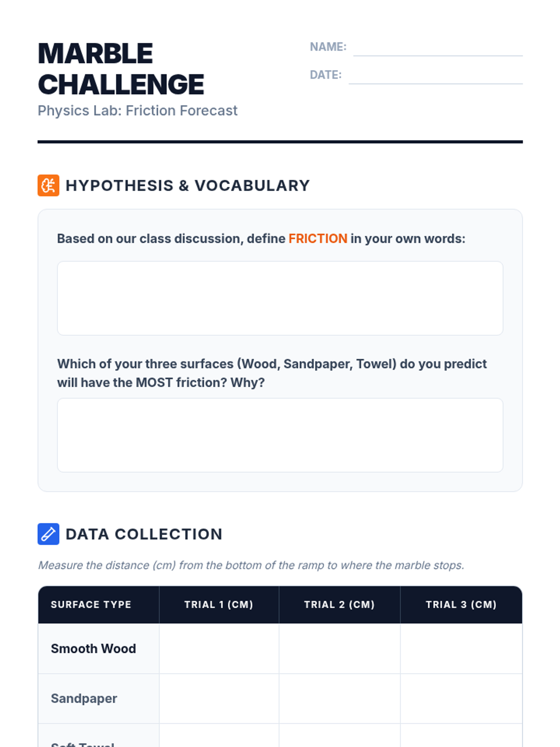Click the Smooth Wood row label
This screenshot has width=560, height=747.
93,648
